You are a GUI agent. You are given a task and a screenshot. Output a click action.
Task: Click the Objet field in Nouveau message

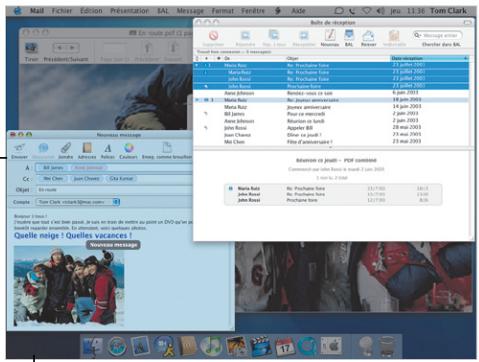tap(115, 190)
